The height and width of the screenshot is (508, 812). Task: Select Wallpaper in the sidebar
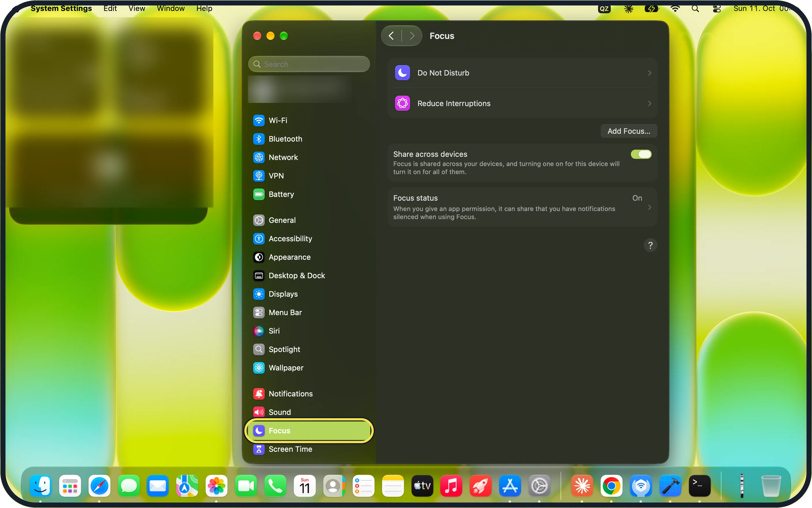tap(309, 368)
